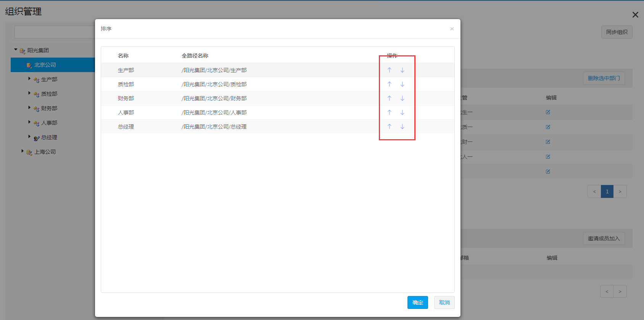Viewport: 644px width, 320px height.
Task: Go to page 1 of departments
Action: [x=607, y=191]
